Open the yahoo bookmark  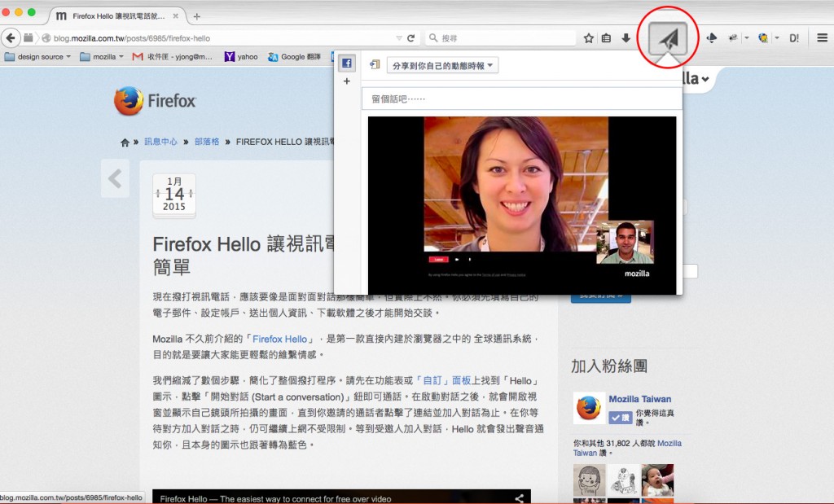[241, 56]
